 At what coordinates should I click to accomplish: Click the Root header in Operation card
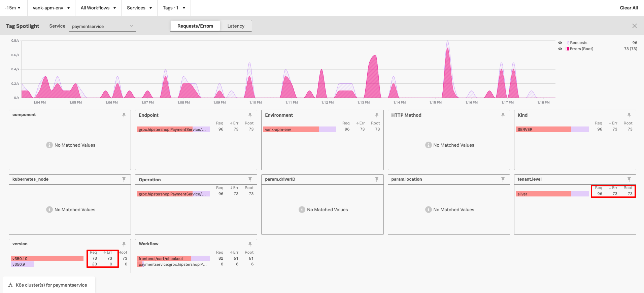[x=249, y=188]
